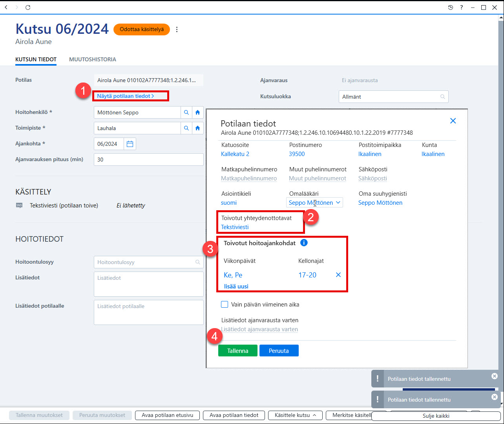The image size is (504, 424).
Task: Expand the Omalääkäri Seppo Möttönen dropdown
Action: 315,202
